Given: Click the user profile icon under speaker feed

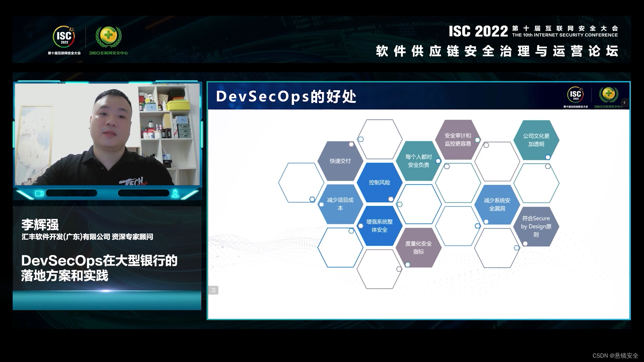Looking at the screenshot, I should pos(175,193).
